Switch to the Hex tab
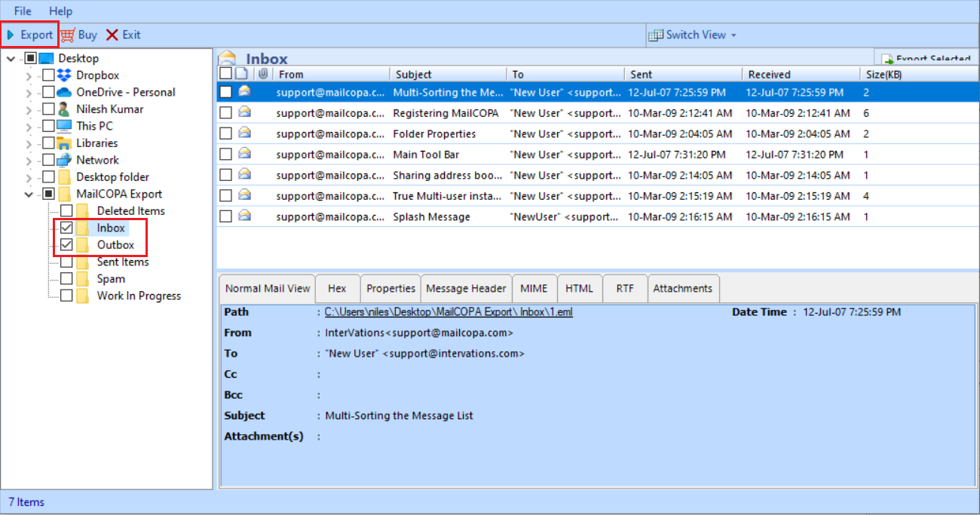 [x=337, y=288]
